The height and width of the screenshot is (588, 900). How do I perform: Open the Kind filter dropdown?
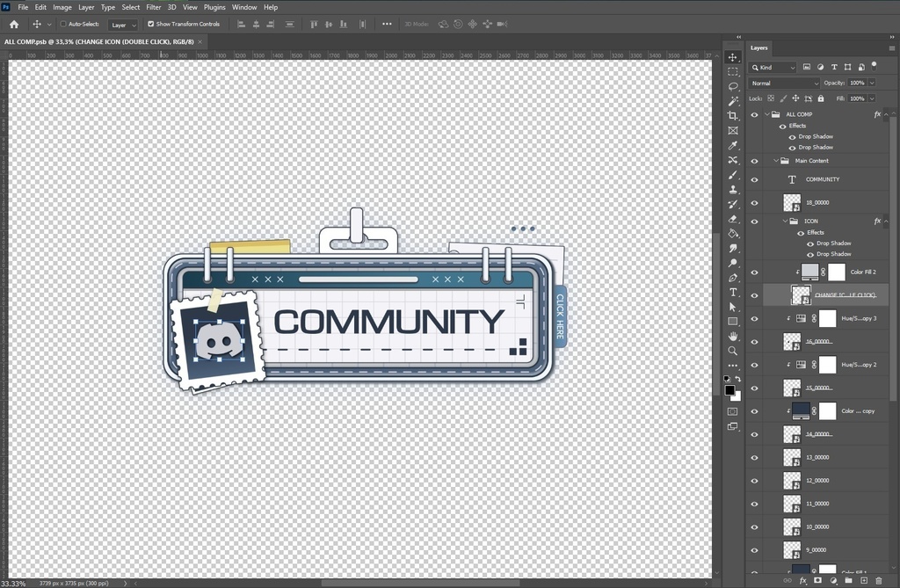pos(773,67)
